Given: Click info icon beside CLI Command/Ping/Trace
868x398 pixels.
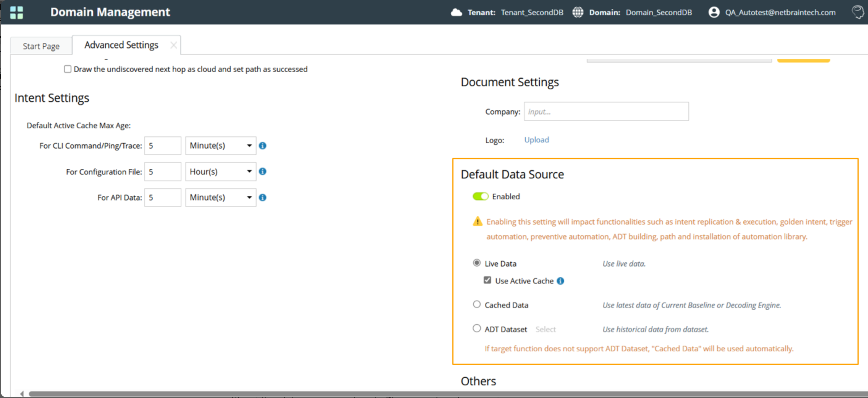Looking at the screenshot, I should tap(263, 146).
